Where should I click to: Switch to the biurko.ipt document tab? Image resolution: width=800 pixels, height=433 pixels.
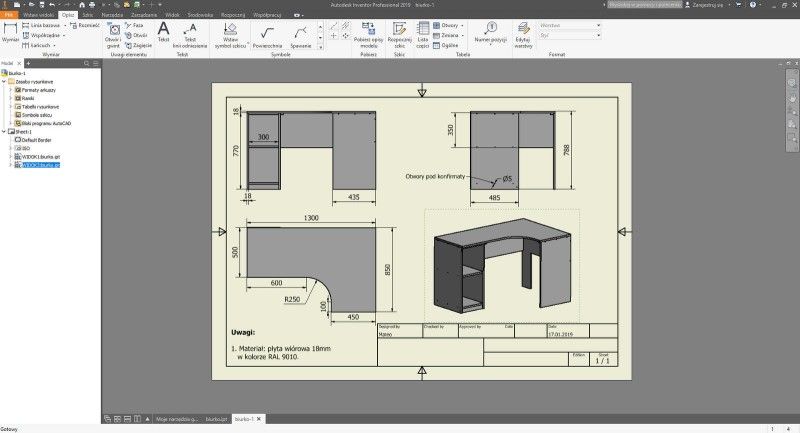coord(216,419)
